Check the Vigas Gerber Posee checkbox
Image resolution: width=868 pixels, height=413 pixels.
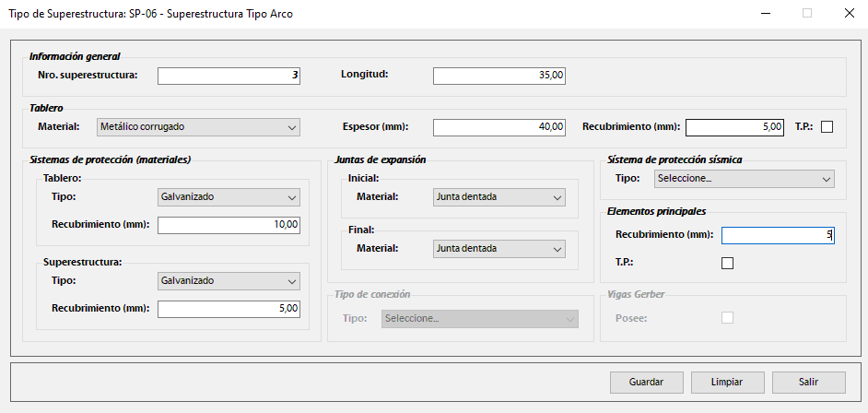(x=727, y=318)
